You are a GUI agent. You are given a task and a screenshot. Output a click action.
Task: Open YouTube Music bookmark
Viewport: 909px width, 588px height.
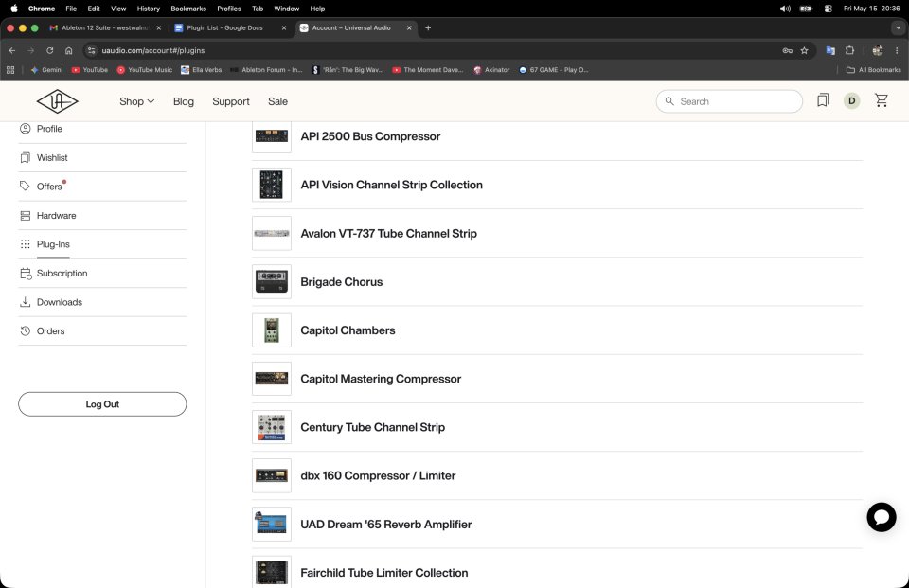click(x=144, y=69)
